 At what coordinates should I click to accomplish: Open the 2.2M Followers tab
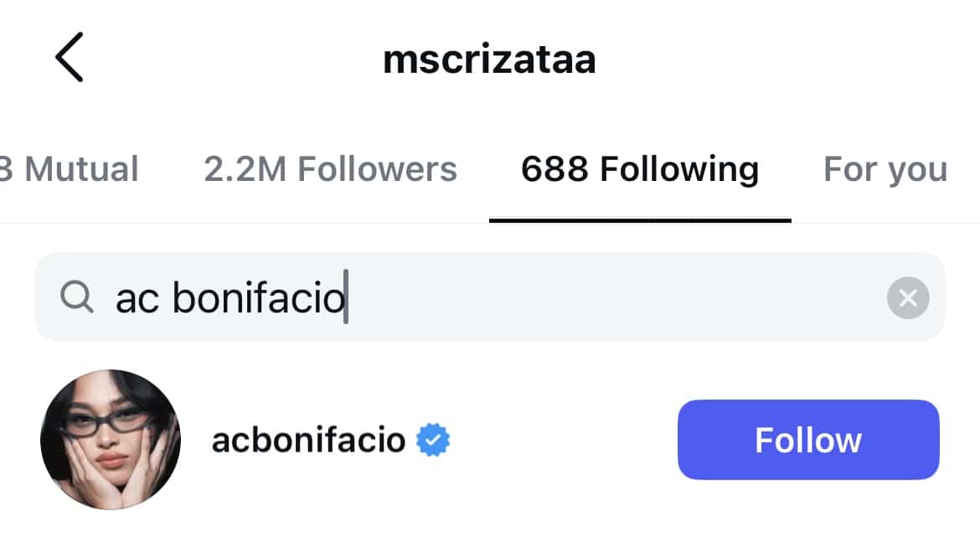(x=330, y=169)
